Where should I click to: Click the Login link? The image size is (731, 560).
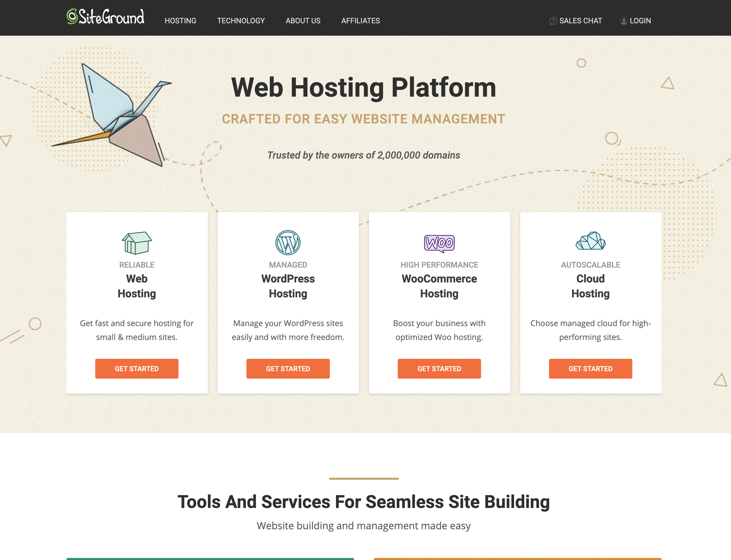[640, 21]
